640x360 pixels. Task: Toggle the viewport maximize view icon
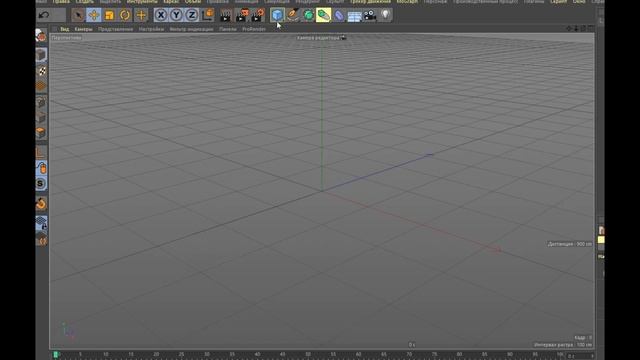[591, 29]
